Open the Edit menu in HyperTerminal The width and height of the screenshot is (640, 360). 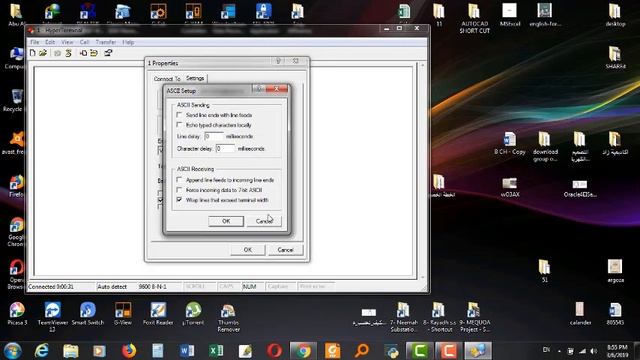50,42
